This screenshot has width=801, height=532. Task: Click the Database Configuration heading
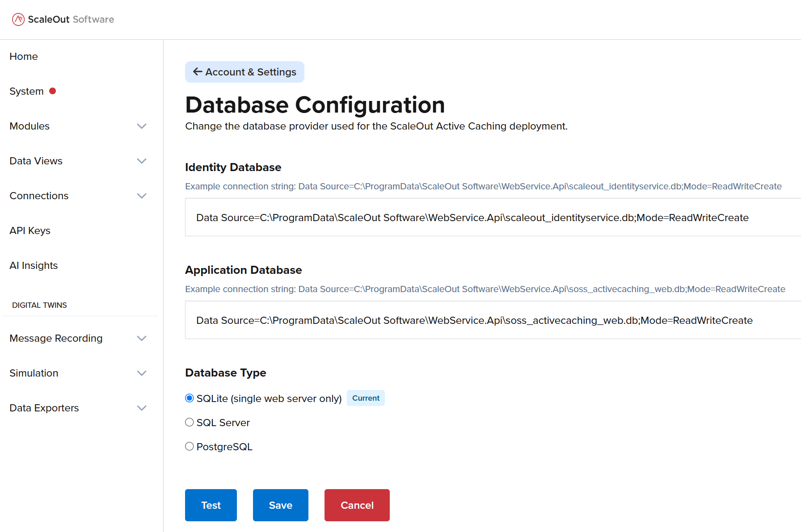tap(315, 105)
